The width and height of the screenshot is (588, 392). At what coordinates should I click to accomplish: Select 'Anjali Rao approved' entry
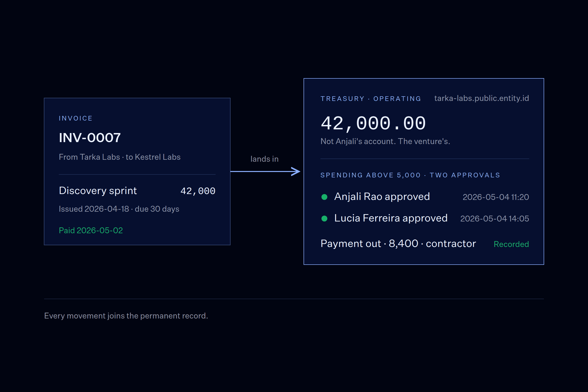(x=382, y=197)
